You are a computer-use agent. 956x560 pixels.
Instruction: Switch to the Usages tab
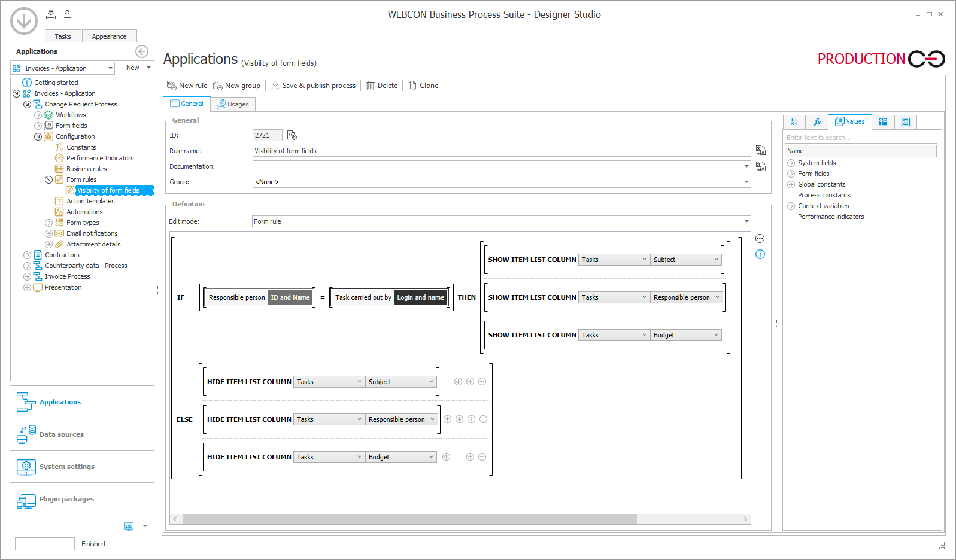[233, 104]
